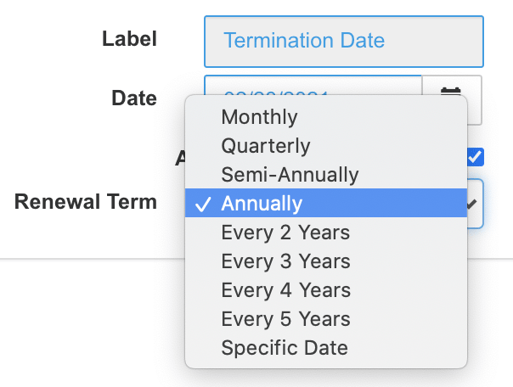
Task: Uncheck the blue checkbox above Renewal Term
Action: click(475, 157)
